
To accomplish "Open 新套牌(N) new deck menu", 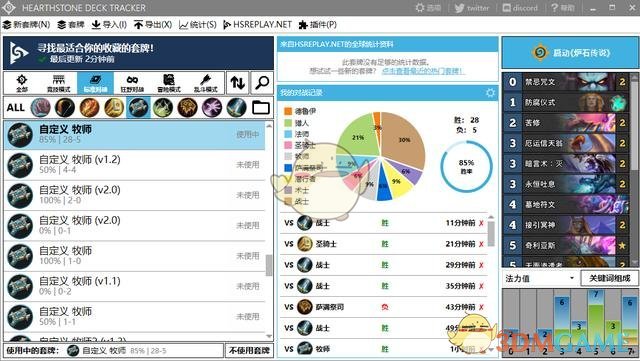I will click(x=27, y=25).
